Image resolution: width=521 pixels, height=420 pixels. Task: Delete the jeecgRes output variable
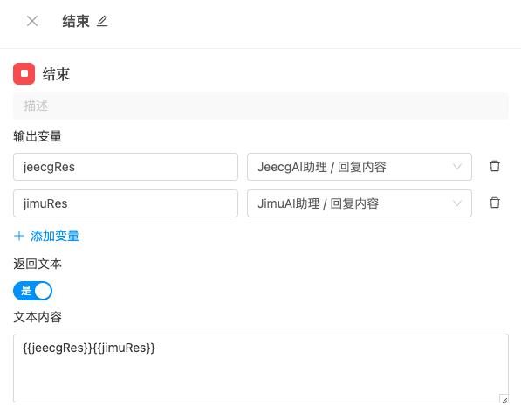point(495,166)
